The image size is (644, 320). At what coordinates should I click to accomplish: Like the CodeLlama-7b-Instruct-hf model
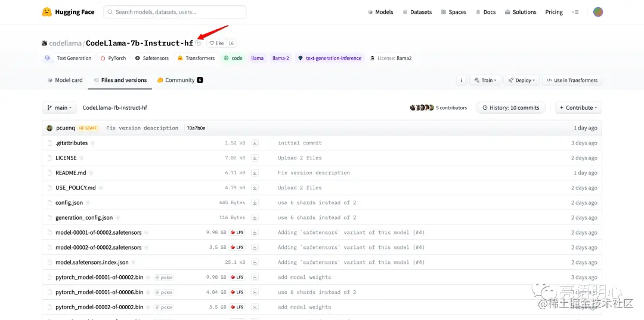(x=216, y=43)
